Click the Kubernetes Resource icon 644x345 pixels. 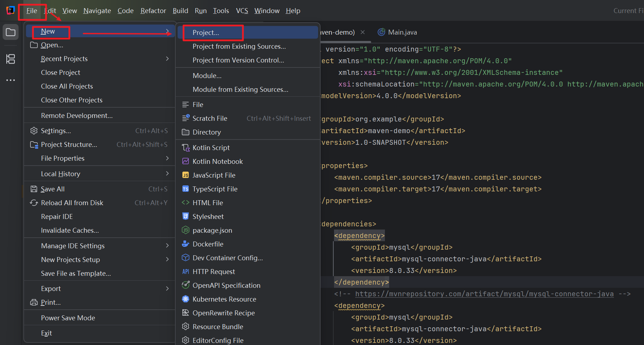point(186,299)
